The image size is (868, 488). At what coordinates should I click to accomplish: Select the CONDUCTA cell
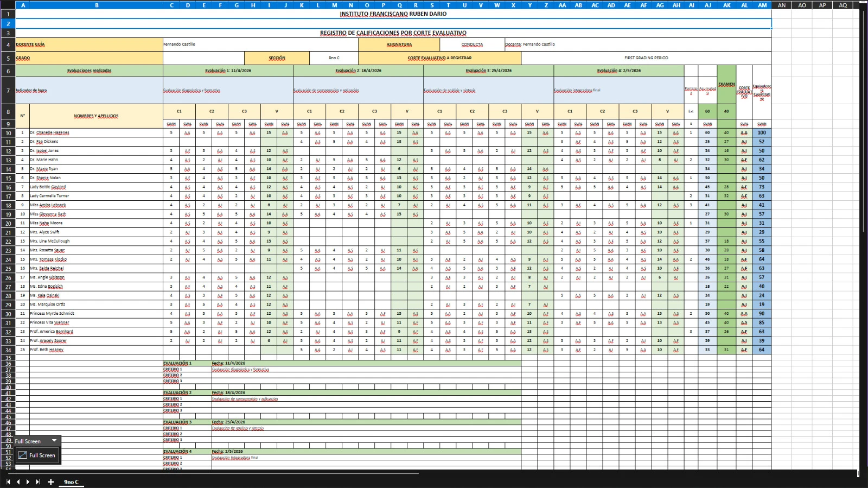click(x=472, y=45)
